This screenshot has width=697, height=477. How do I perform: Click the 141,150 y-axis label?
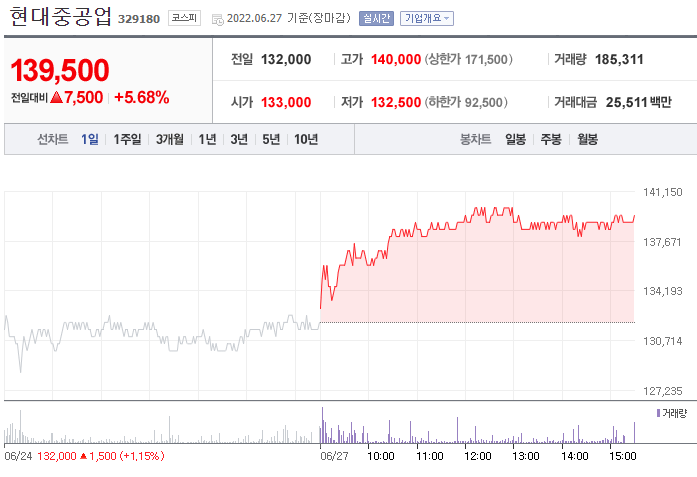click(662, 192)
